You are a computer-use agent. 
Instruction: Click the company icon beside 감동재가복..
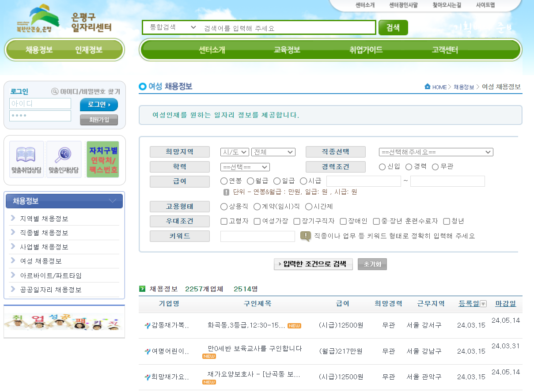point(148,326)
